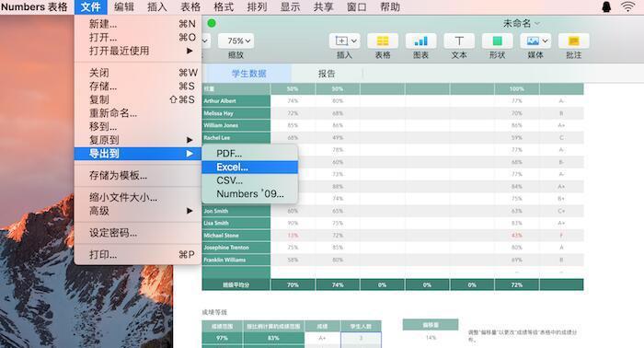
Task: Choose PDF… export option
Action: 249,154
